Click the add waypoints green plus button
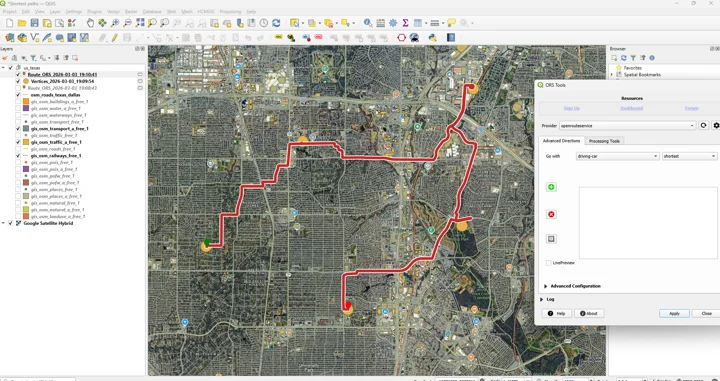This screenshot has height=381, width=720. tap(551, 187)
